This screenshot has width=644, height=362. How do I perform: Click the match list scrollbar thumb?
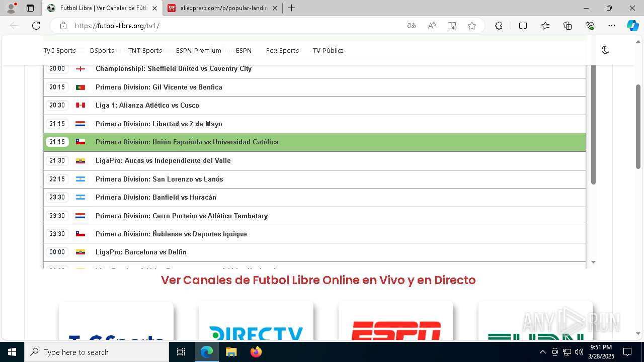(x=593, y=125)
